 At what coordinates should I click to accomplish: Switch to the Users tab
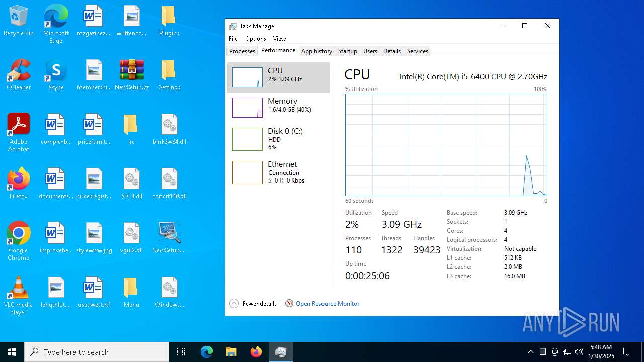point(370,51)
